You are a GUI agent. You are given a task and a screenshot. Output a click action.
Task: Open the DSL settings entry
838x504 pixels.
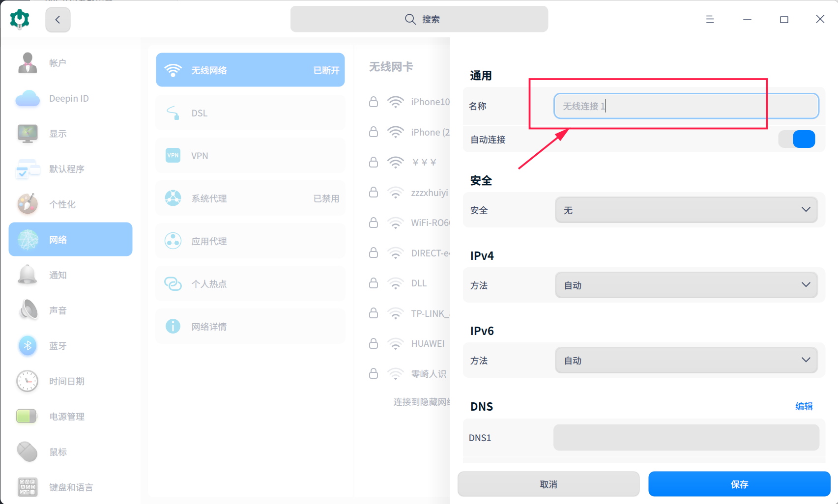coord(250,113)
